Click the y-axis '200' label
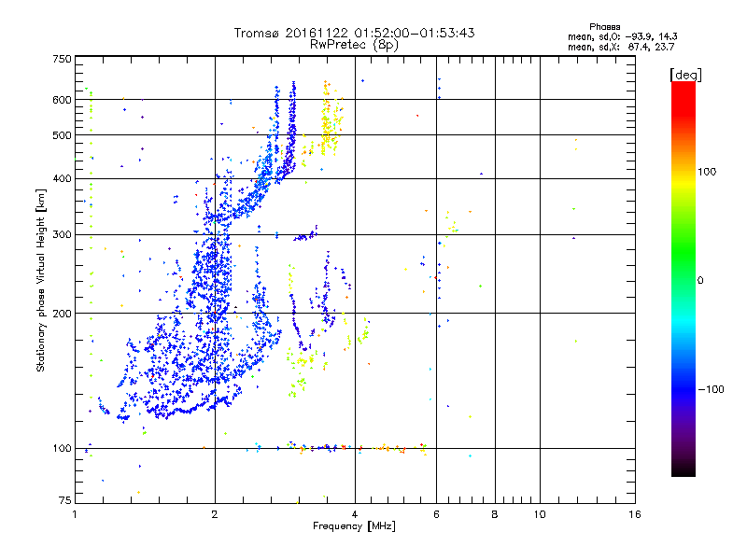Screen dimensions: 747x560 click(62, 314)
